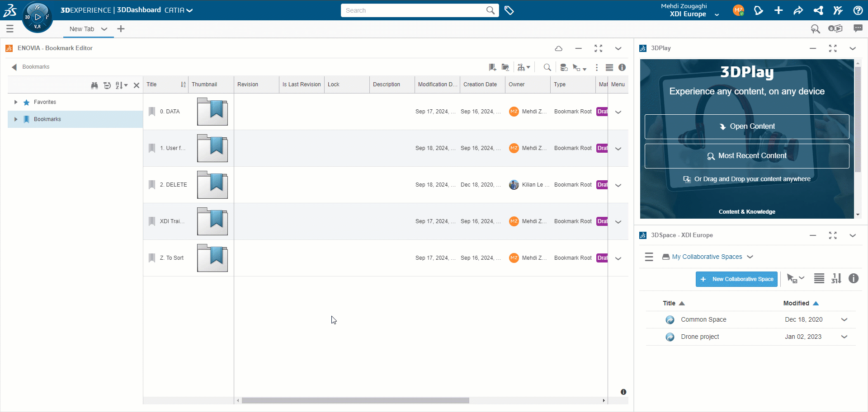Switch to the New Tab dashboard tab
The height and width of the screenshot is (412, 868).
pyautogui.click(x=81, y=29)
